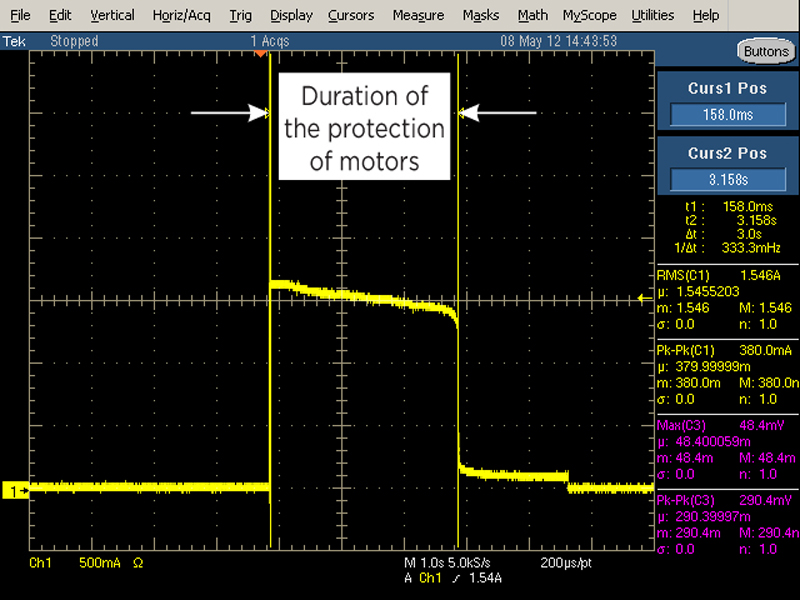
Task: Click the Curs2 Pos label
Action: coord(727,153)
